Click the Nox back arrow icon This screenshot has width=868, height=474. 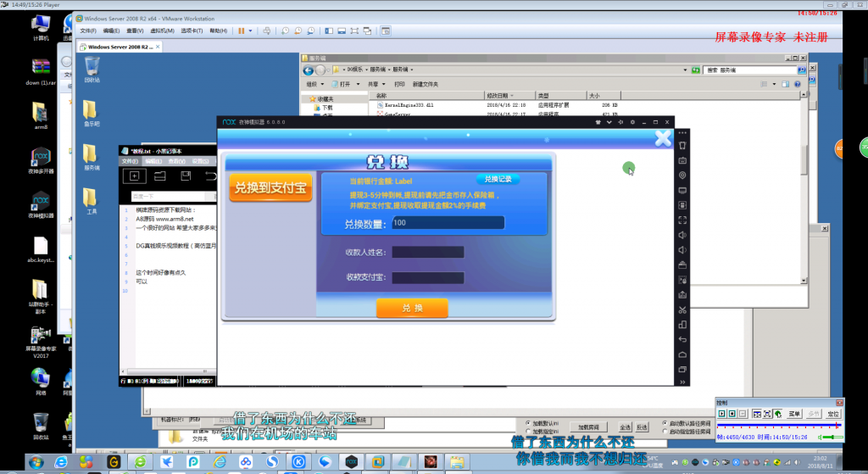click(x=682, y=339)
